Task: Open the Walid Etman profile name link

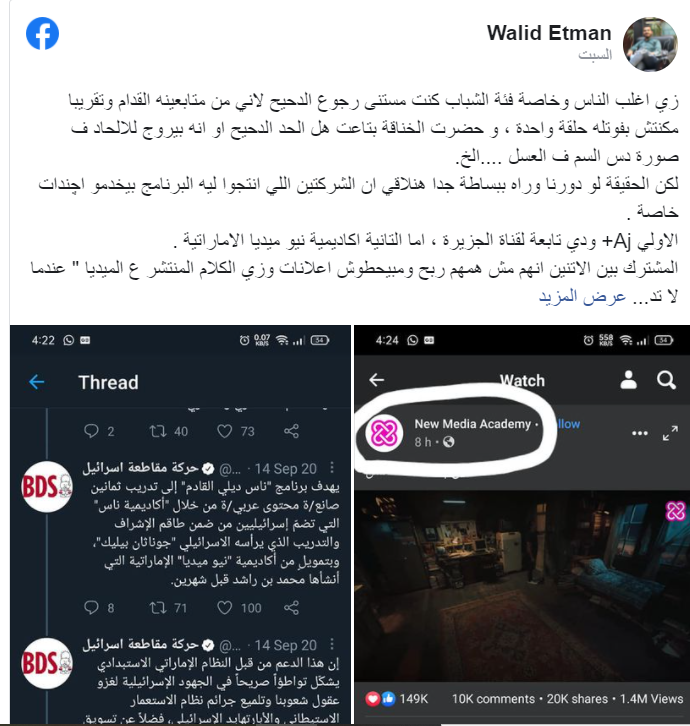Action: pyautogui.click(x=549, y=33)
